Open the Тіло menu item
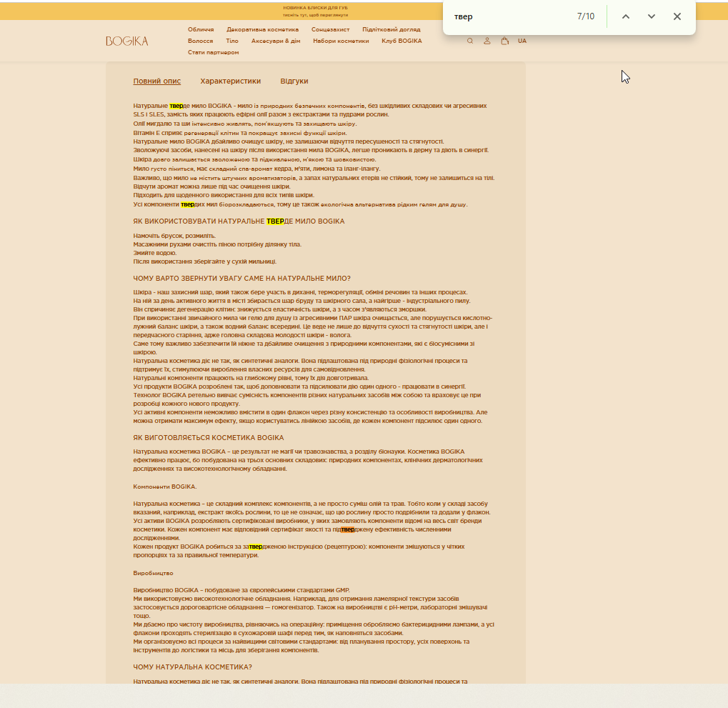 pos(232,41)
